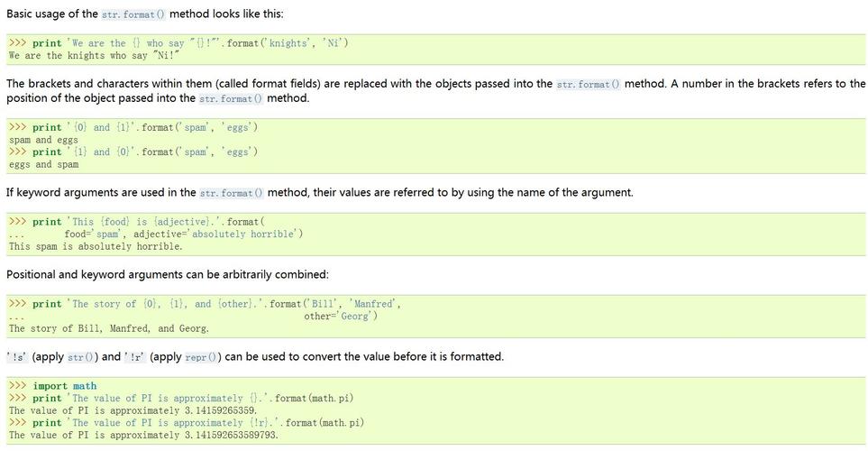This screenshot has width=868, height=451.
Task: Click the 'eggs and spam' output line
Action: [x=44, y=164]
